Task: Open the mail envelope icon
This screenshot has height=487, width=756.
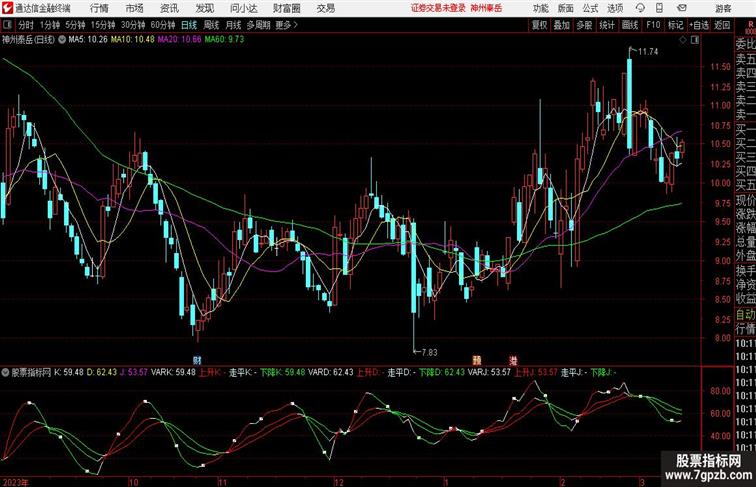Action: click(682, 8)
